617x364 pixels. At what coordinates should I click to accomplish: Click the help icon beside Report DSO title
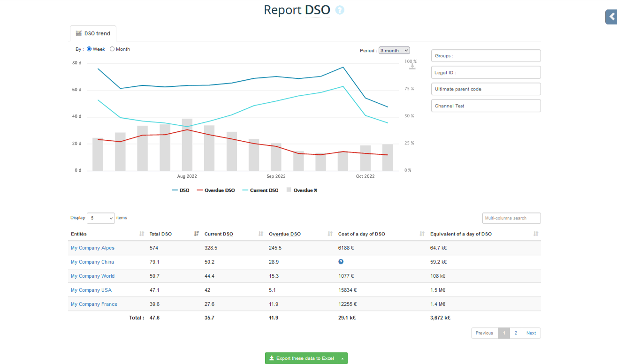coord(340,10)
